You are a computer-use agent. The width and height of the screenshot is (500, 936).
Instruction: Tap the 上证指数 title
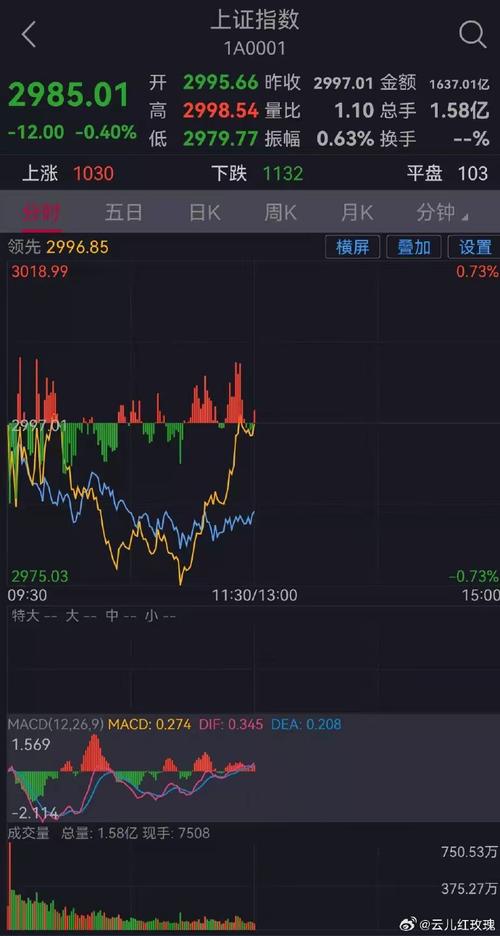click(x=255, y=20)
